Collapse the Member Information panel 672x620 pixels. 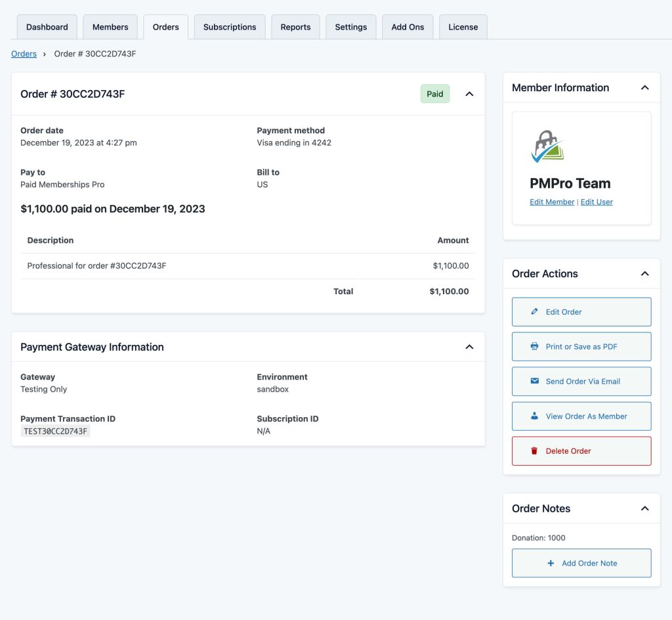pyautogui.click(x=644, y=87)
